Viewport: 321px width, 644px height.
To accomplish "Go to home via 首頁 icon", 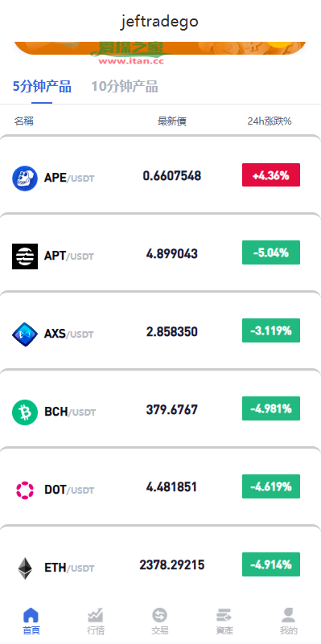I will (x=31, y=615).
